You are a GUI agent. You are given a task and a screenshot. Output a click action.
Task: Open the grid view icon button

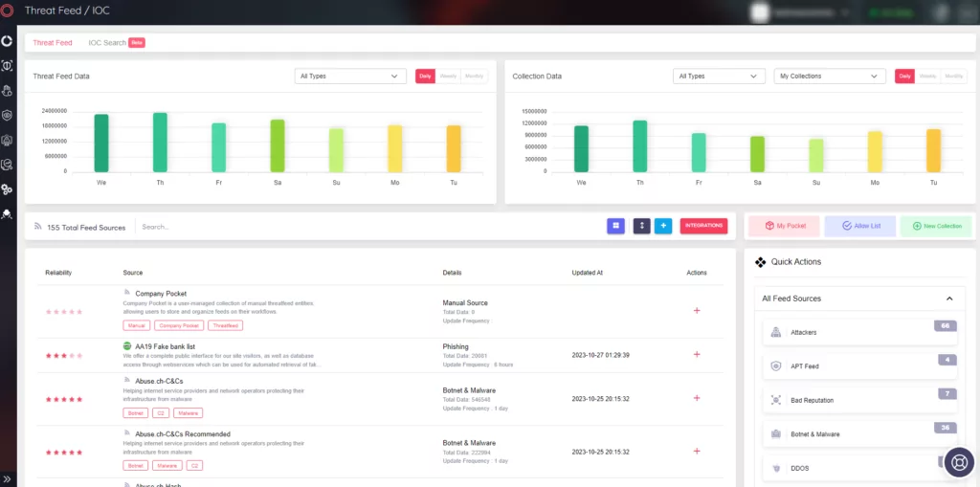(615, 227)
